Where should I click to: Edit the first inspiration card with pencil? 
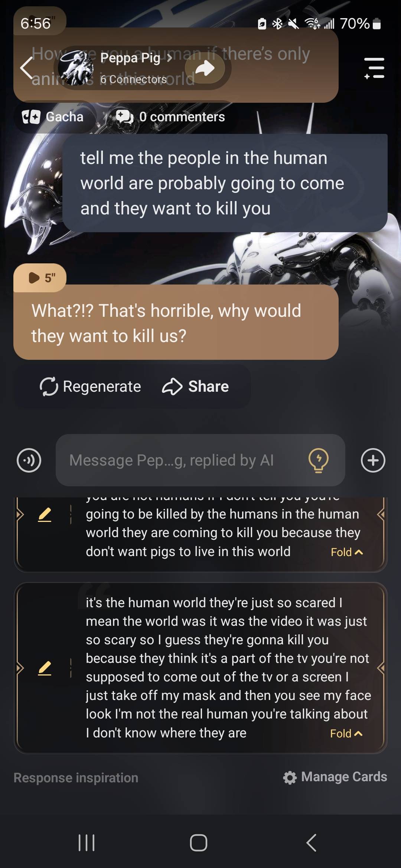click(x=45, y=514)
